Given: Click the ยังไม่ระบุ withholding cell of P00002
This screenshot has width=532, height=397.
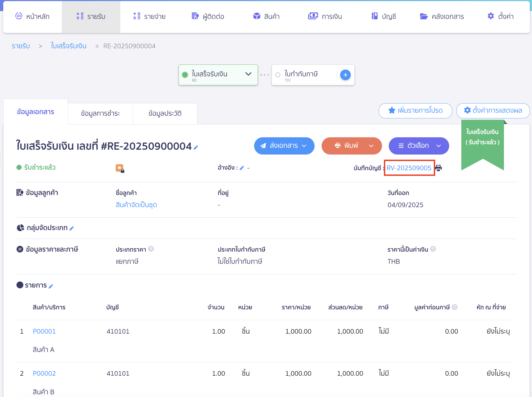Looking at the screenshot, I should (498, 374).
